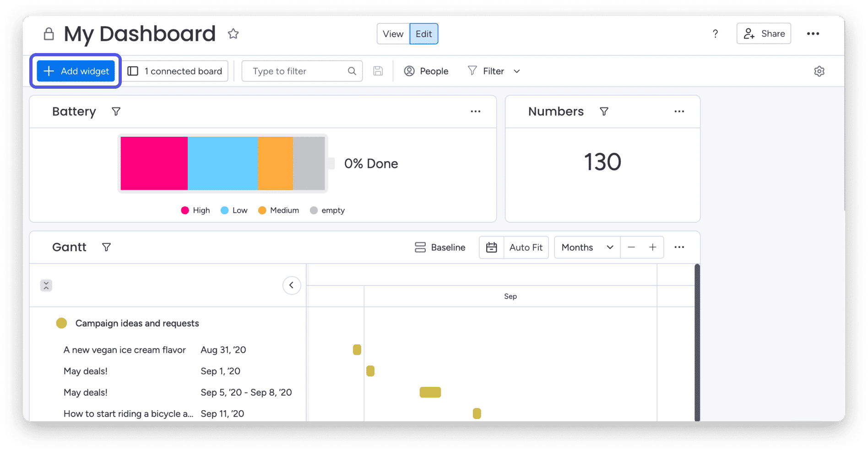Filter dashboard by People
Image resolution: width=868 pixels, height=451 pixels.
tap(426, 71)
